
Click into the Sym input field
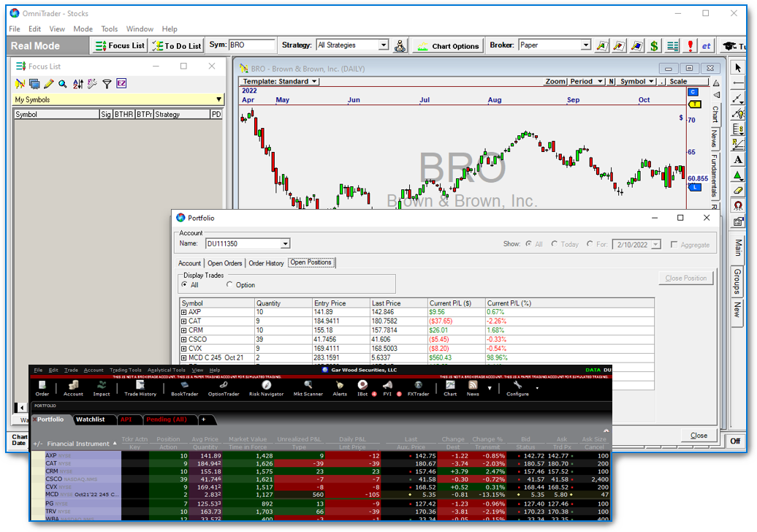[252, 45]
